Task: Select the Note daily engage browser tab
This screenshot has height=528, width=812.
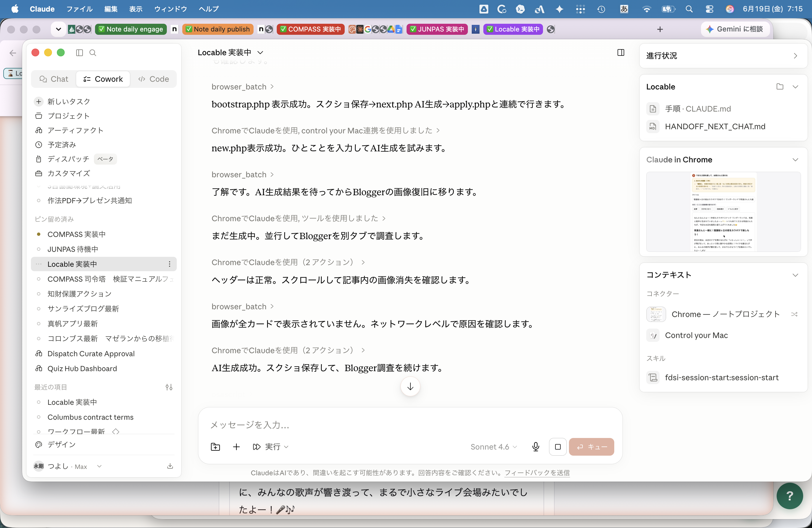Action: point(131,29)
